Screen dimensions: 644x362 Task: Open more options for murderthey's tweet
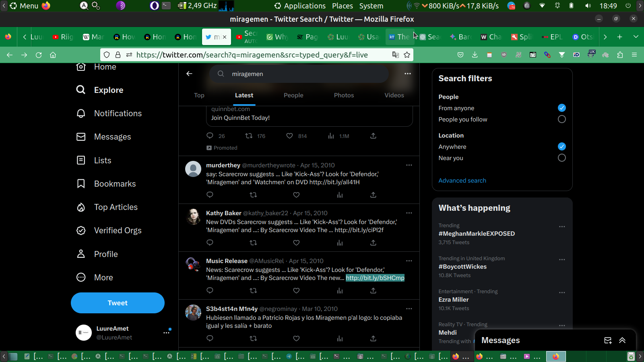coord(409,165)
